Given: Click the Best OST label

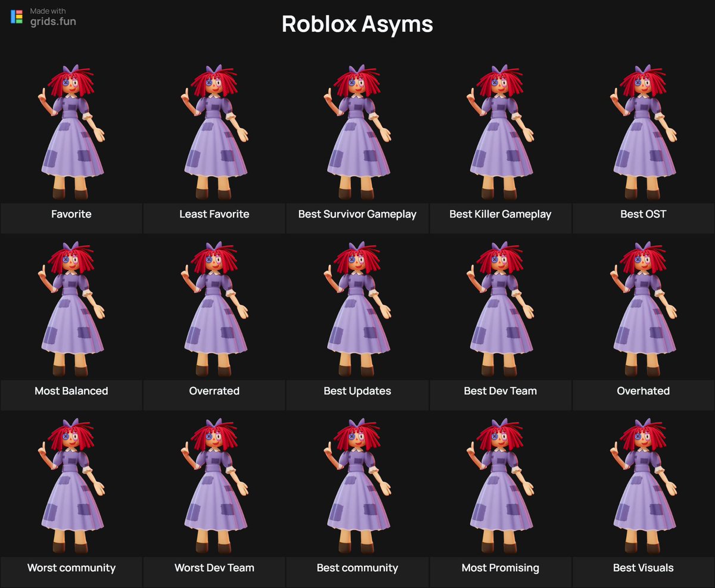Looking at the screenshot, I should (x=643, y=214).
